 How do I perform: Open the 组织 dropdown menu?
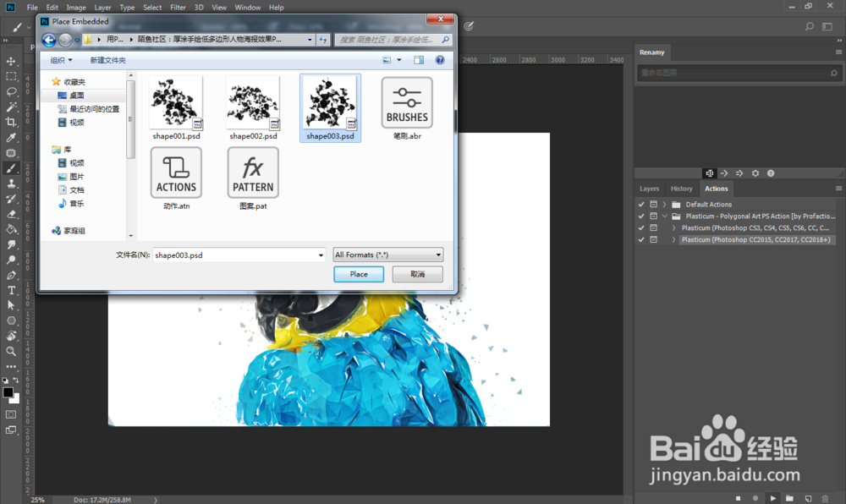61,60
